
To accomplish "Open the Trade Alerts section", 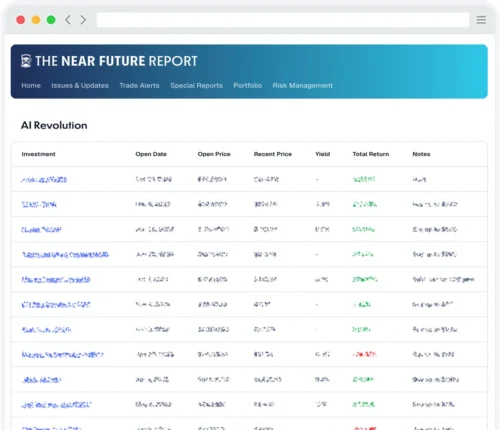I will 139,85.
